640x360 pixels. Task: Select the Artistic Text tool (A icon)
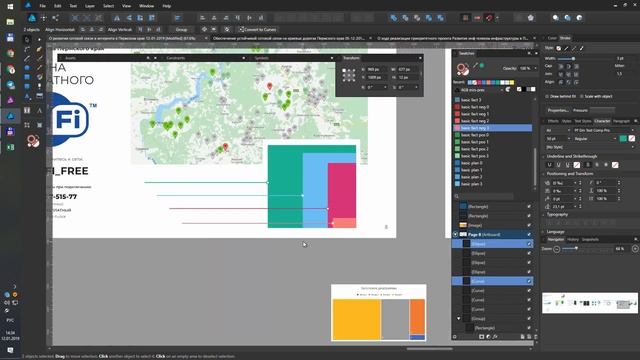pos(39,110)
